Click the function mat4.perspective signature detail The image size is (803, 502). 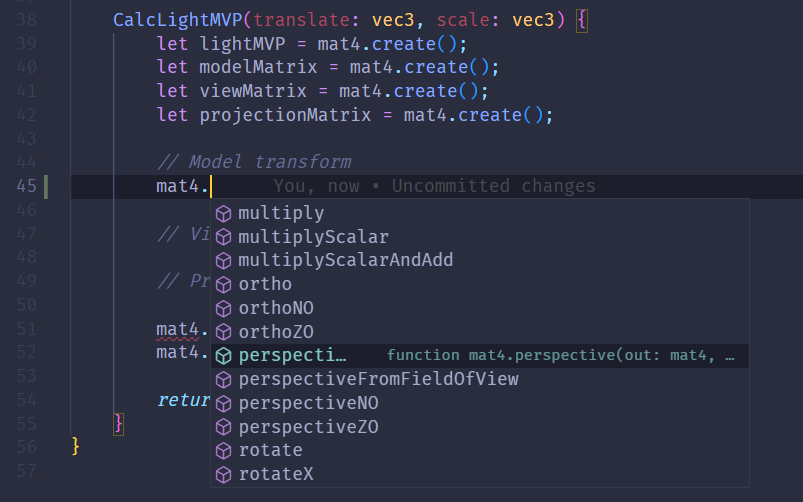click(561, 355)
